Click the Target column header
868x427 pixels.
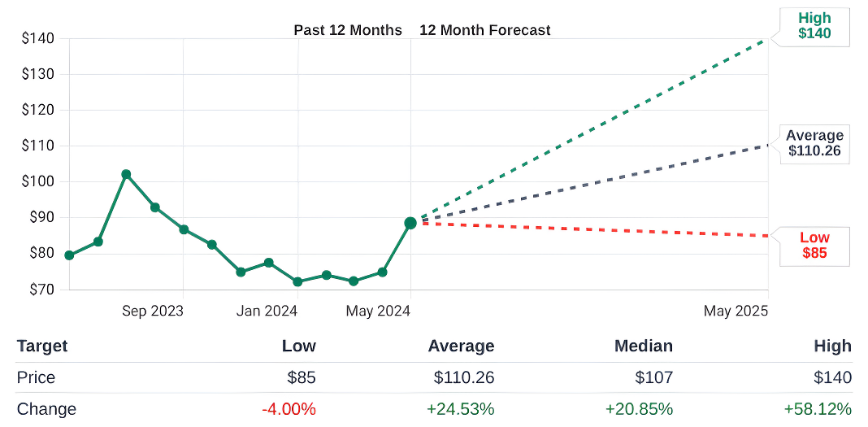pos(42,346)
